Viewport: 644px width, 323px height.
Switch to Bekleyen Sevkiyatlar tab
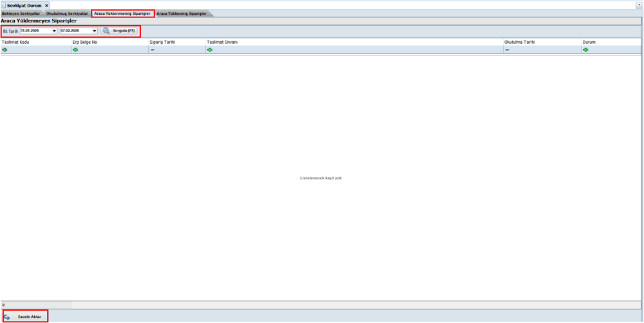click(21, 14)
